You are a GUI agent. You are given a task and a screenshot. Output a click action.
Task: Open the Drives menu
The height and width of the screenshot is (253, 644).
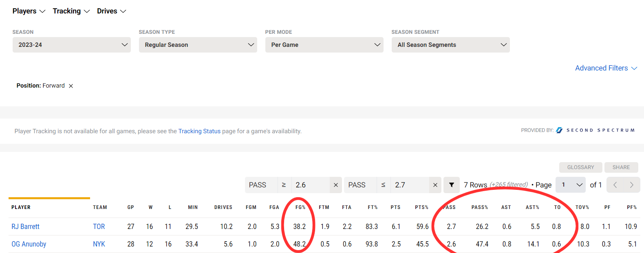click(111, 11)
